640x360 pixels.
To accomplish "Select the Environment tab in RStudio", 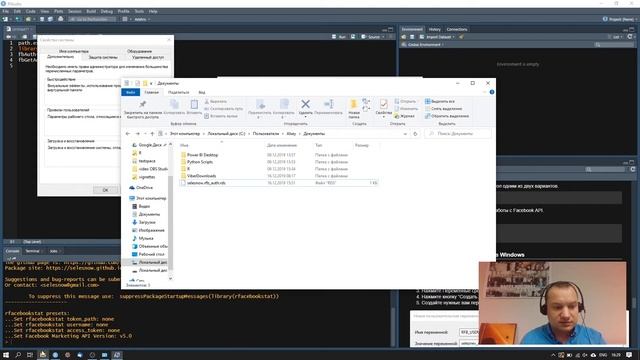I will coord(412,29).
